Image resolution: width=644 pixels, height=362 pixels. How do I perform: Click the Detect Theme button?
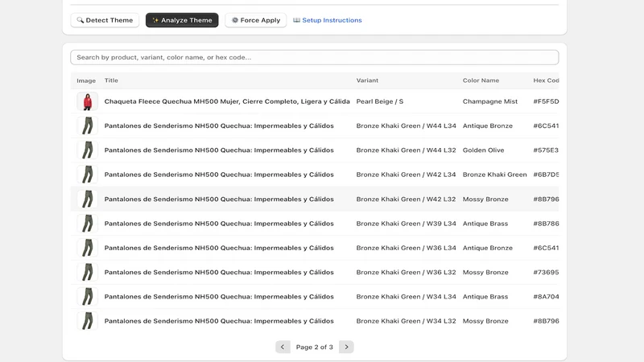(x=105, y=20)
